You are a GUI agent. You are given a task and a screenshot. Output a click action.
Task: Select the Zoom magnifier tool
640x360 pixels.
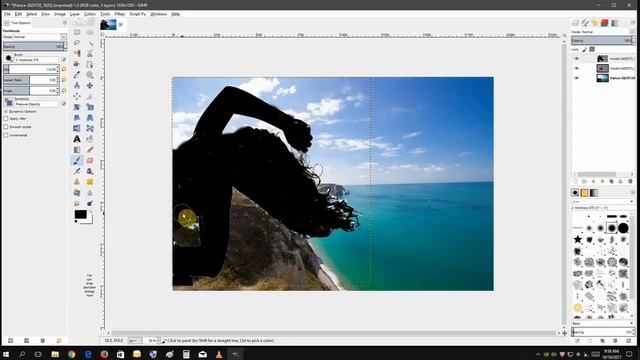pos(90,75)
